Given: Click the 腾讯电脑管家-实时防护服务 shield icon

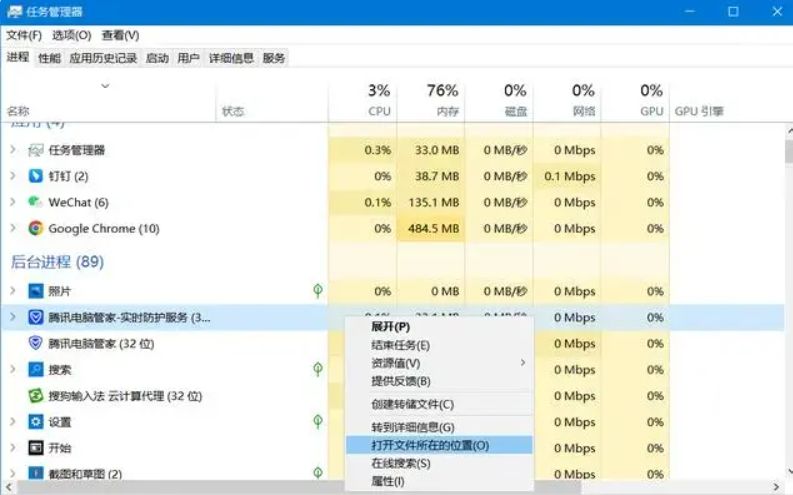Looking at the screenshot, I should (35, 318).
